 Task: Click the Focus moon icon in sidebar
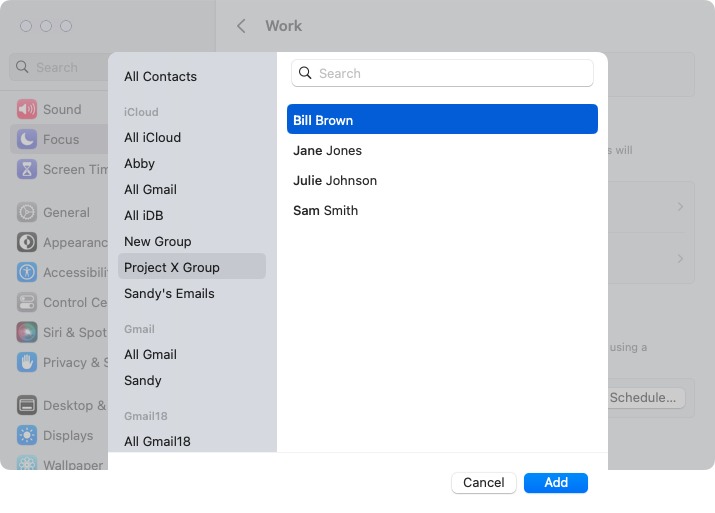click(x=27, y=140)
